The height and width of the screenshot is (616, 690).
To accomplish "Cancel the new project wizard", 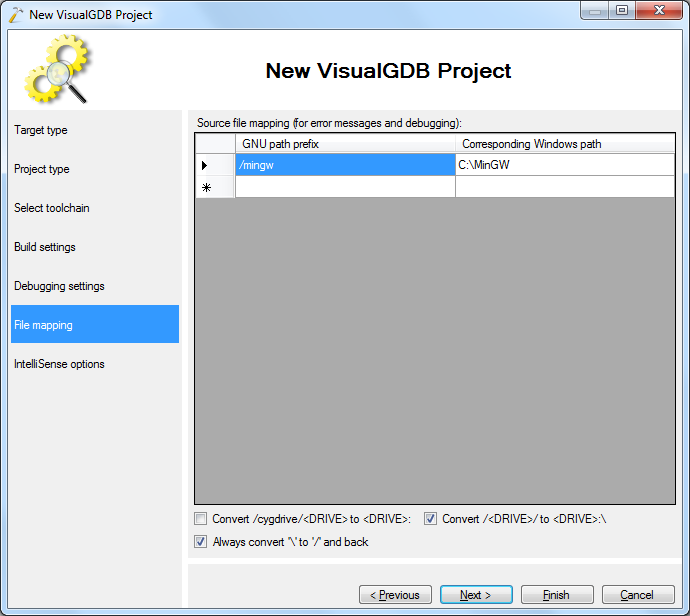I will (638, 595).
